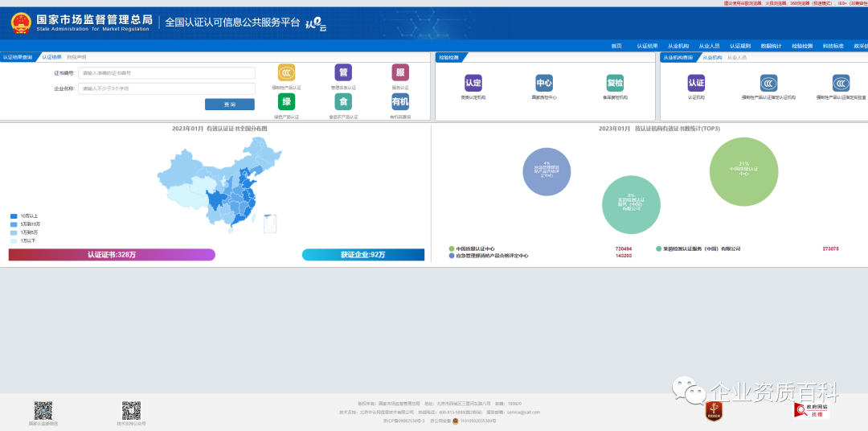
Task: Click the 国家认监委微信 QR code
Action: coord(43,411)
